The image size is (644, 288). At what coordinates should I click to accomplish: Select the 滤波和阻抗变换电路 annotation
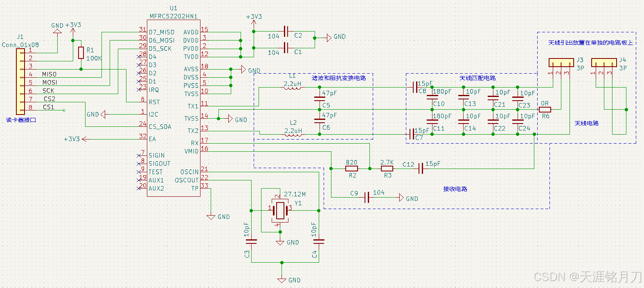339,78
